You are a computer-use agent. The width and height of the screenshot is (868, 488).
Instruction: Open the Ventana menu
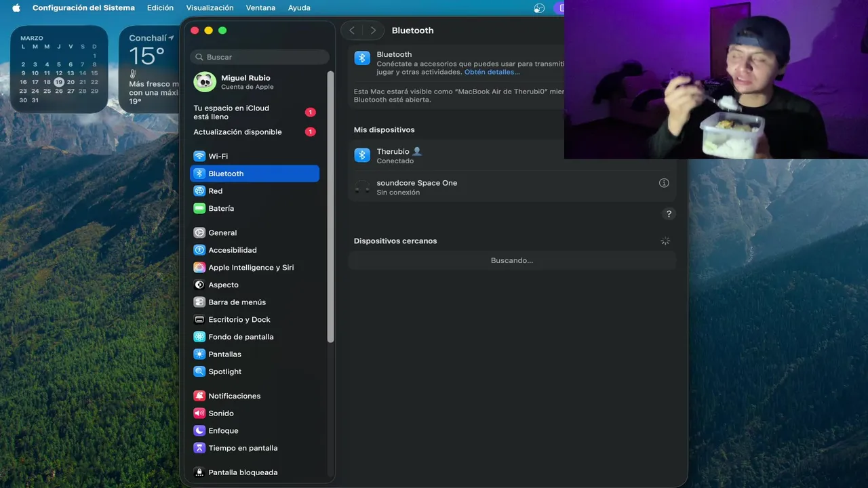[x=260, y=8]
